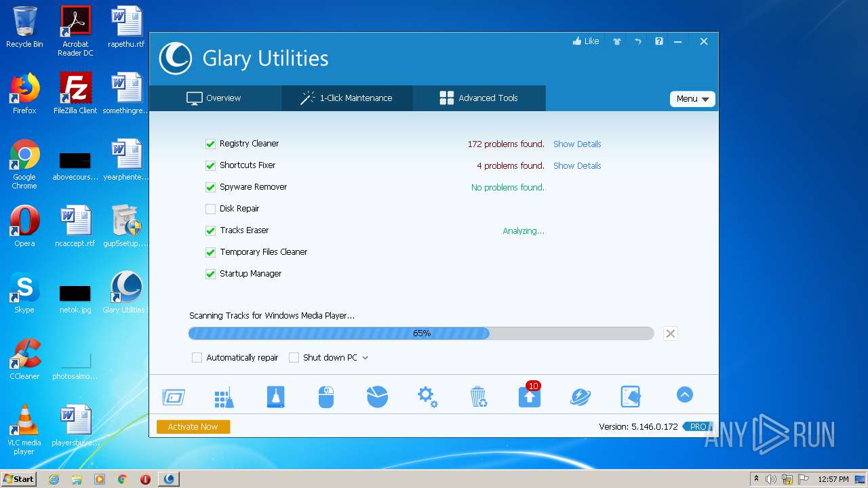Uncheck the Temporary Files Cleaner checkbox
Screen dimensions: 868x488
click(210, 252)
